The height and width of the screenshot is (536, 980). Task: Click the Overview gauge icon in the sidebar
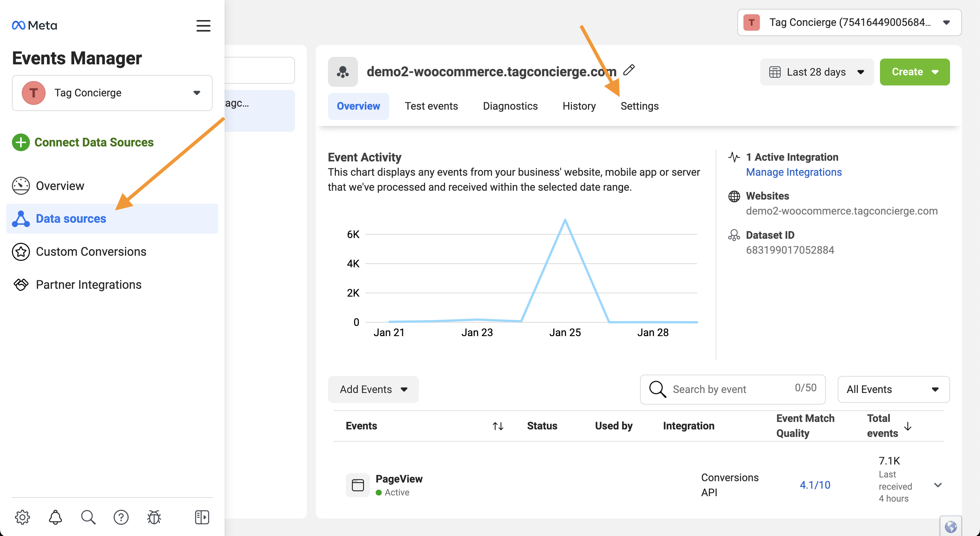(21, 186)
